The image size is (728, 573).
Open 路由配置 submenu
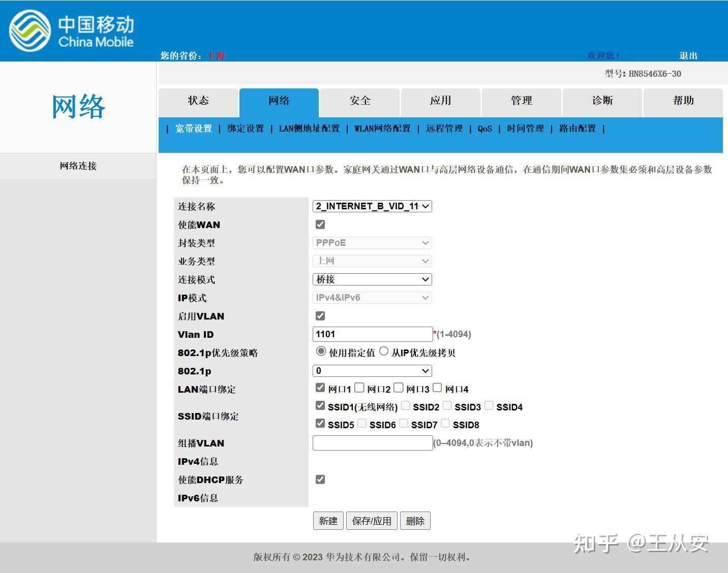[x=578, y=129]
